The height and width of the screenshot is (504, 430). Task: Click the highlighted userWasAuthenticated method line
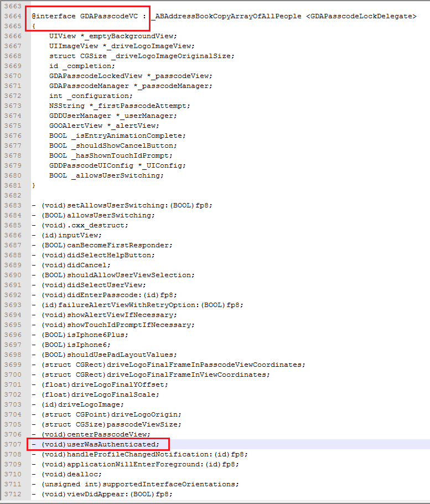click(x=96, y=445)
